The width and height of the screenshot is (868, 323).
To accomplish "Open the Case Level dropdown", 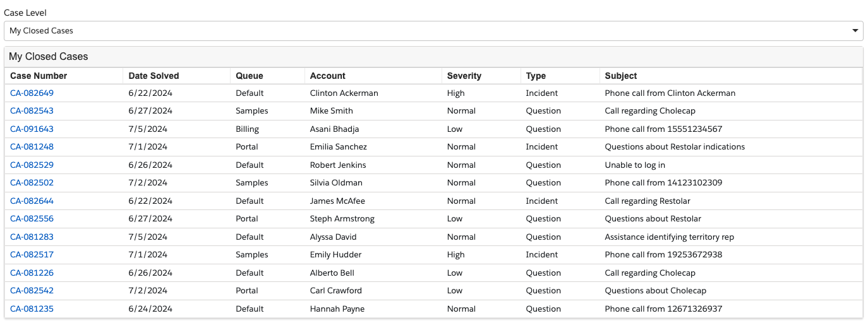I will [433, 30].
